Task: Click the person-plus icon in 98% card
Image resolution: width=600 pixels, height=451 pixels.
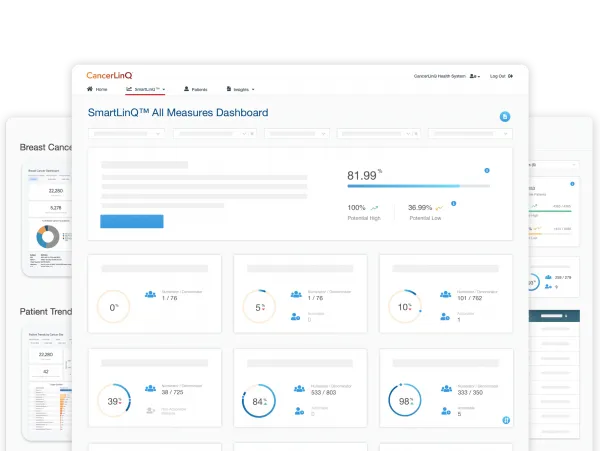Action: (x=446, y=411)
